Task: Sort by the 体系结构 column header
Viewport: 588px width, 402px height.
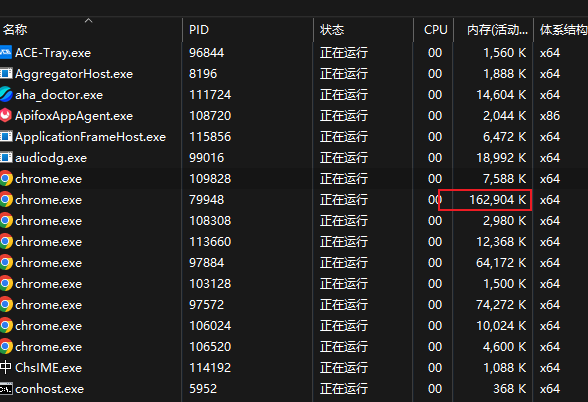Action: 561,29
